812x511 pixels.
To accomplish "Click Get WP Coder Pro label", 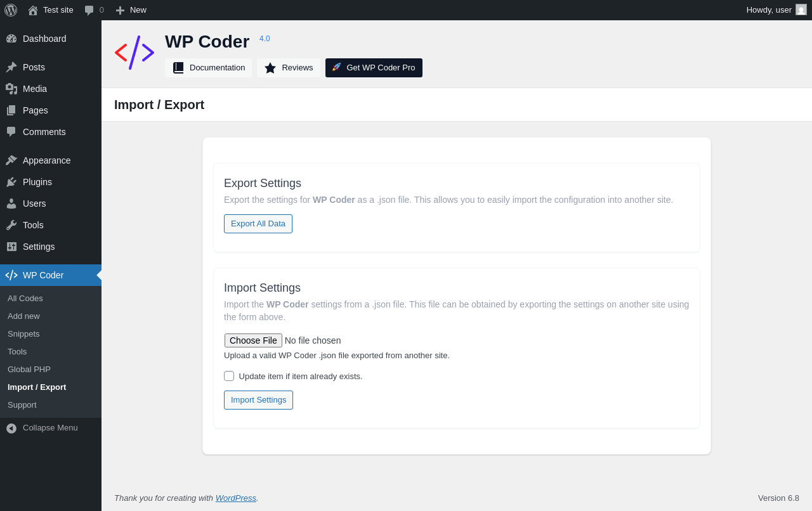I will tap(381, 68).
